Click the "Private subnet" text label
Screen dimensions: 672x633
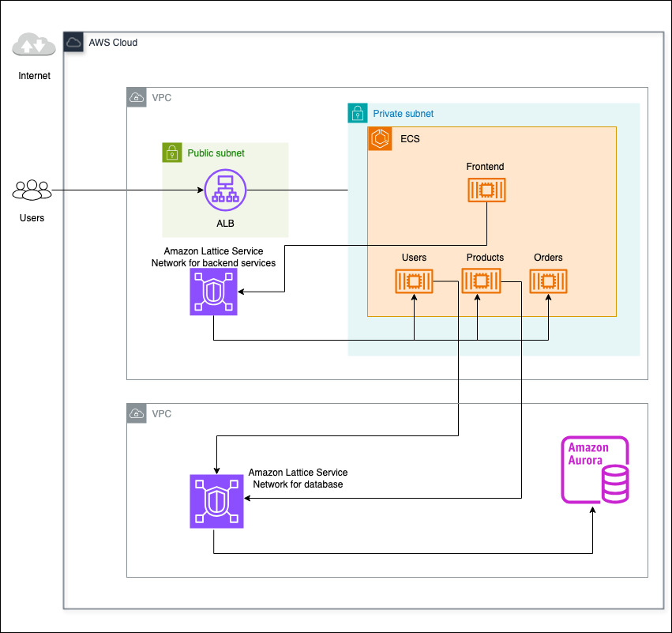pyautogui.click(x=403, y=114)
